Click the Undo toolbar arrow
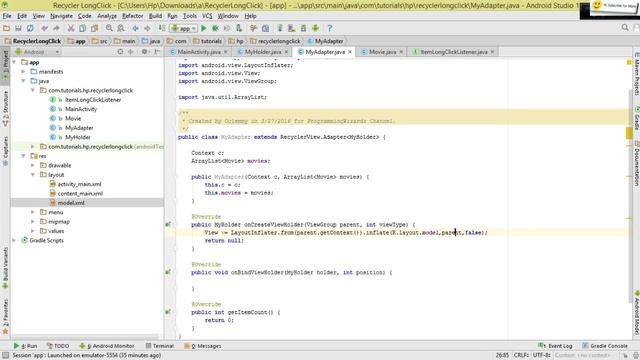This screenshot has height=360, width=640. coord(44,28)
